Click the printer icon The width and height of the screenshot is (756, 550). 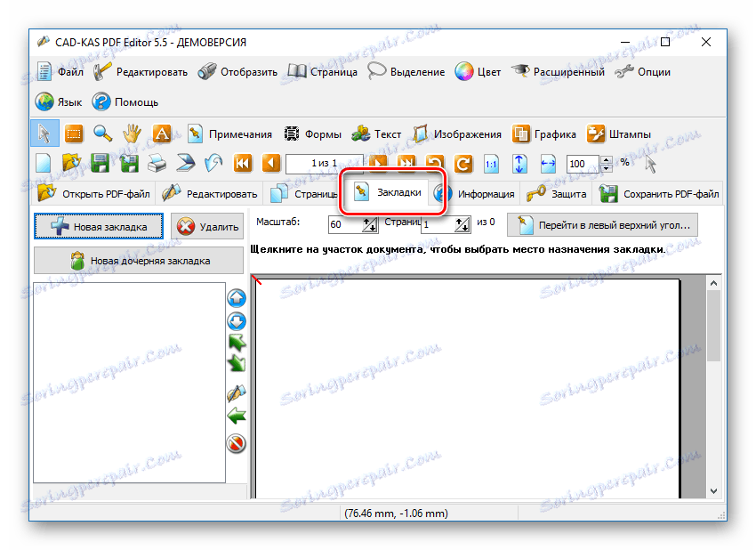[x=157, y=164]
